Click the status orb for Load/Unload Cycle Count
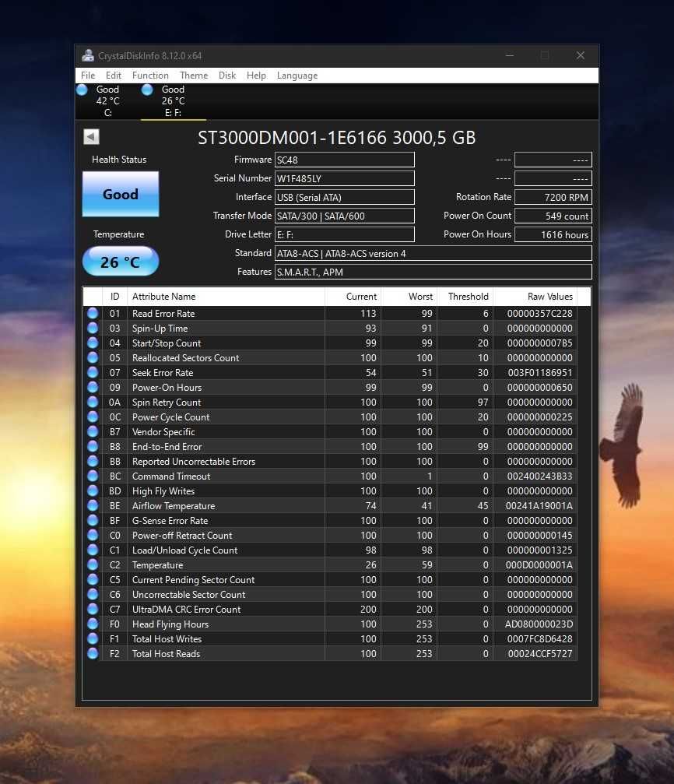Image resolution: width=674 pixels, height=784 pixels. (93, 550)
